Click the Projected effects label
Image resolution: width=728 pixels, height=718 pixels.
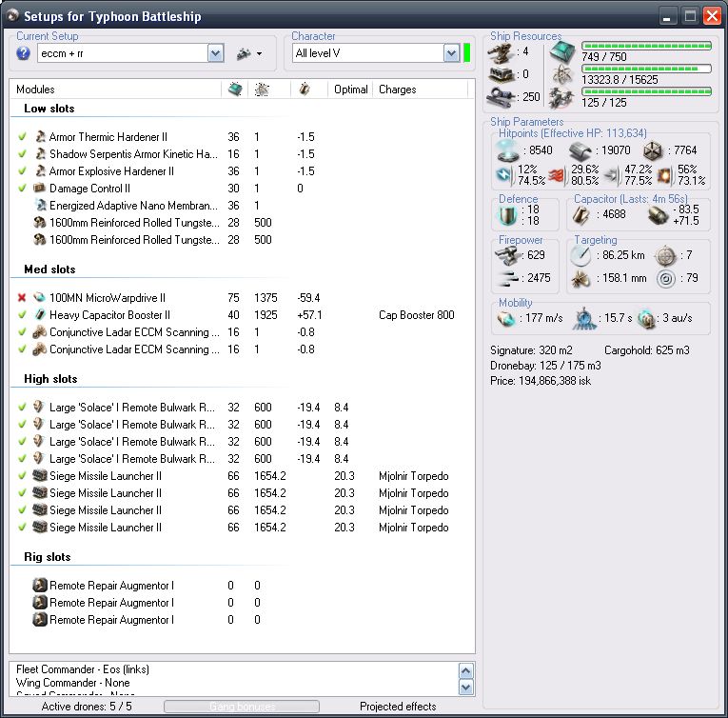click(398, 707)
